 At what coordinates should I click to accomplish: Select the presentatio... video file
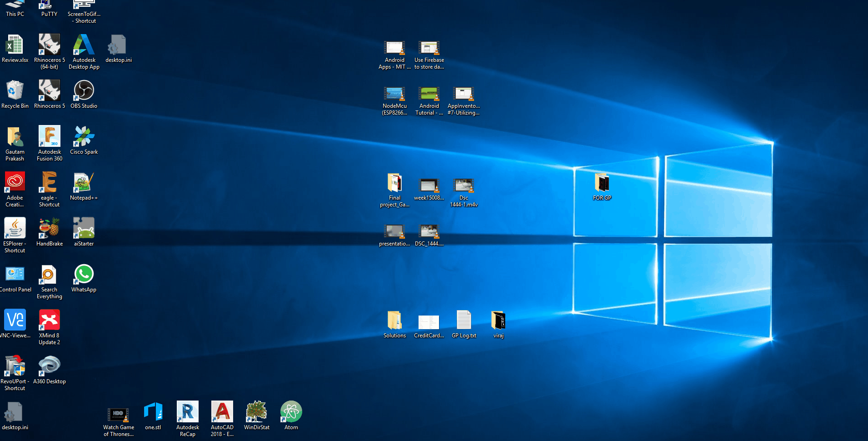point(395,235)
